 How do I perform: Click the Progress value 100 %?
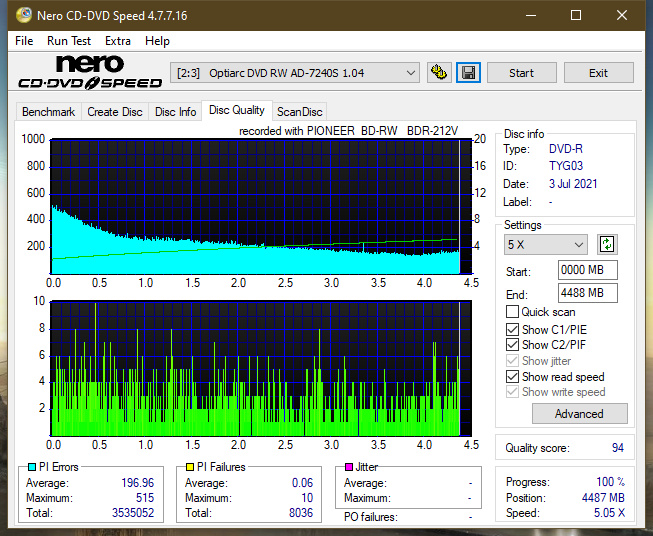click(611, 482)
